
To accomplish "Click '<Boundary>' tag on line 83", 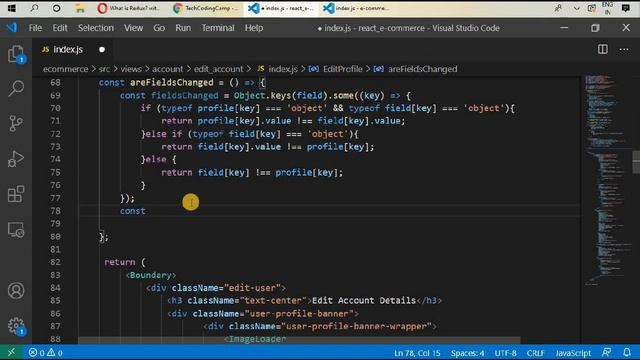I will tap(151, 275).
